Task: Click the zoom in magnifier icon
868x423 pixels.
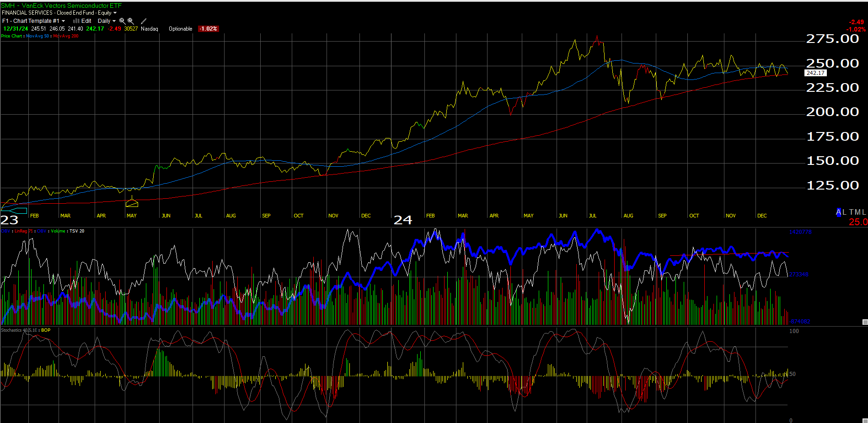Action: tap(122, 21)
